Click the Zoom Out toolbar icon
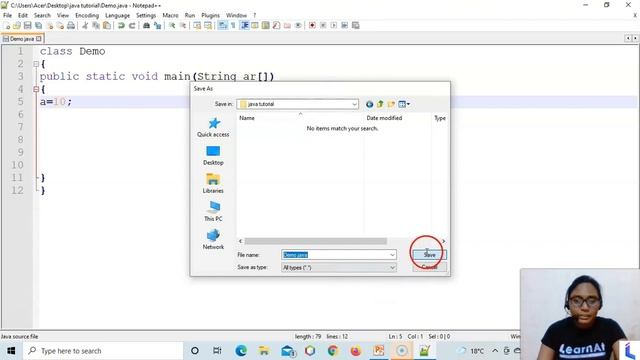The height and width of the screenshot is (360, 640). click(183, 25)
